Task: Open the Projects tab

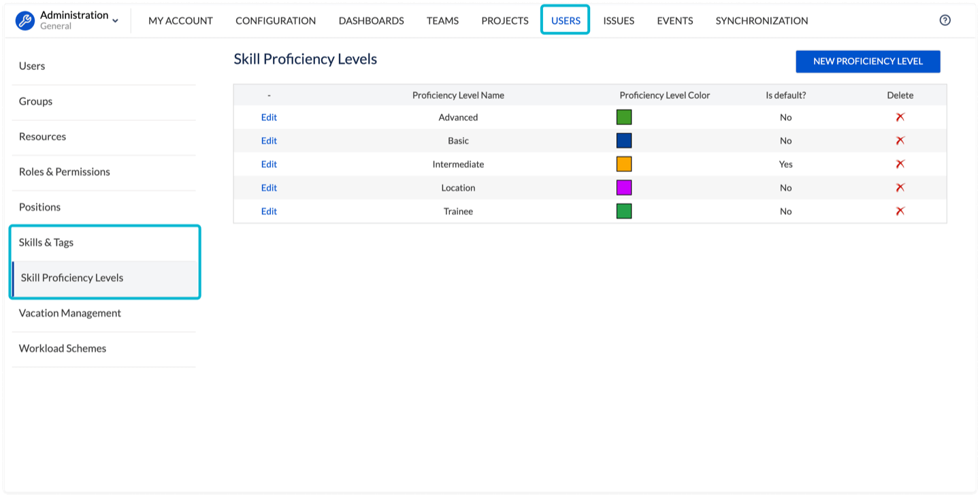Action: pyautogui.click(x=505, y=20)
